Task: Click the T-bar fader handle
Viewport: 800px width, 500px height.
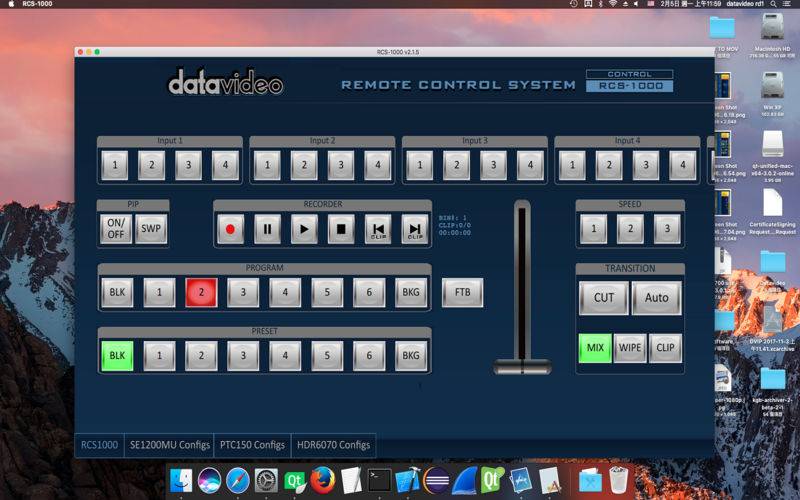Action: click(522, 366)
